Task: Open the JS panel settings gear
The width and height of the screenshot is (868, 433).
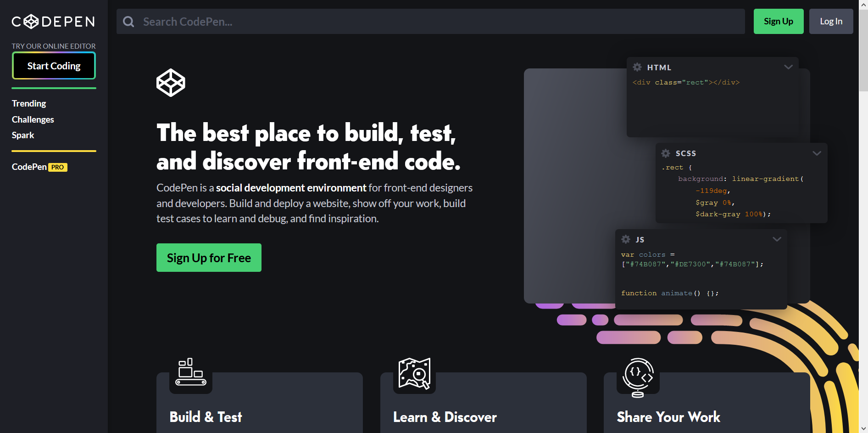Action: coord(626,239)
